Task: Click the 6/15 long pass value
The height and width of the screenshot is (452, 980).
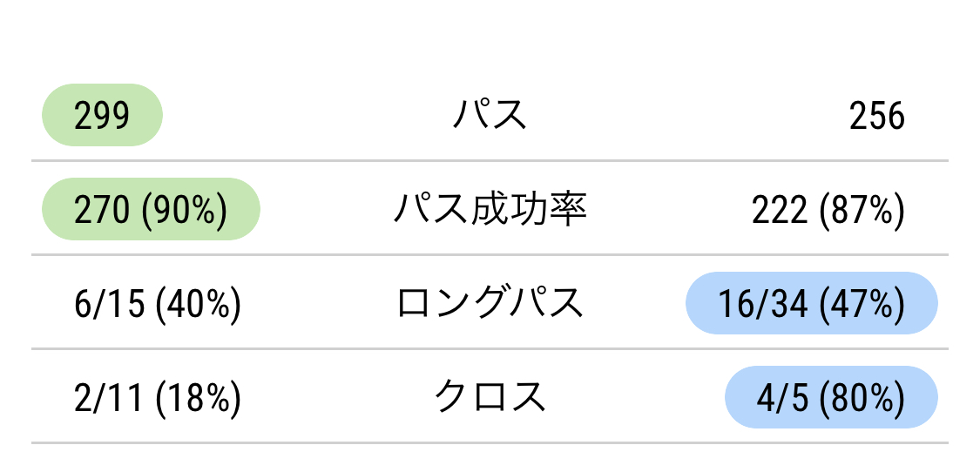Action: [x=110, y=304]
